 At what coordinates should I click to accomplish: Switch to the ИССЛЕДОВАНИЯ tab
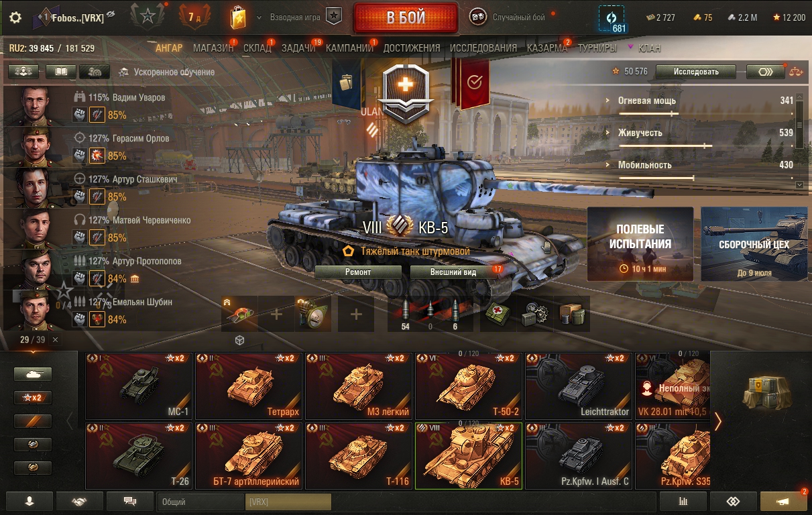coord(483,48)
